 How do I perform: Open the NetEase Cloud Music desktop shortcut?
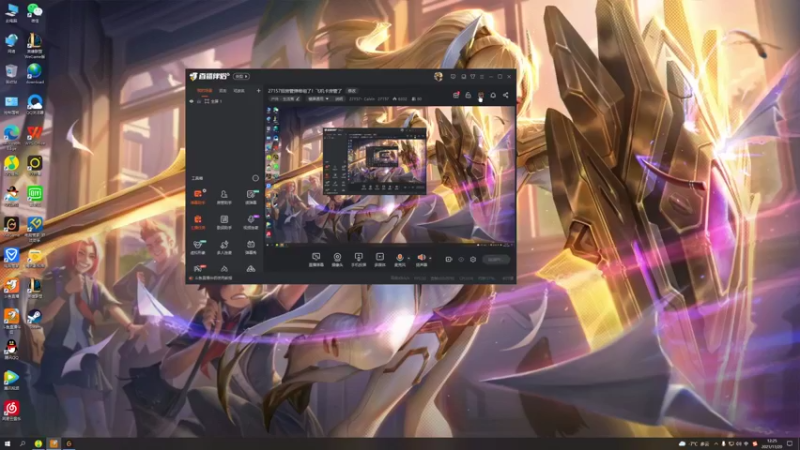11,410
